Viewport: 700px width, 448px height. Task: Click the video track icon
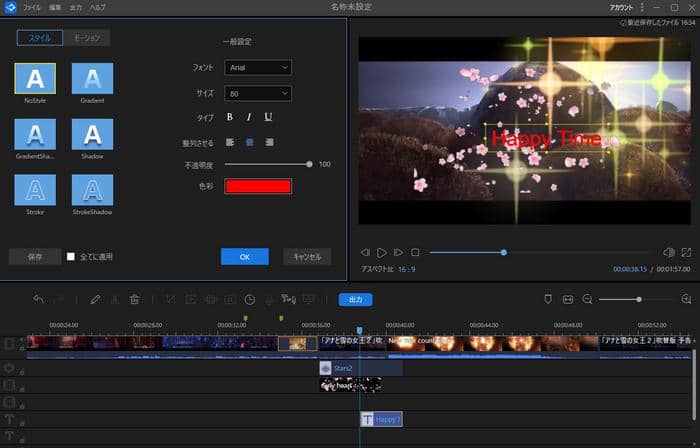9,343
